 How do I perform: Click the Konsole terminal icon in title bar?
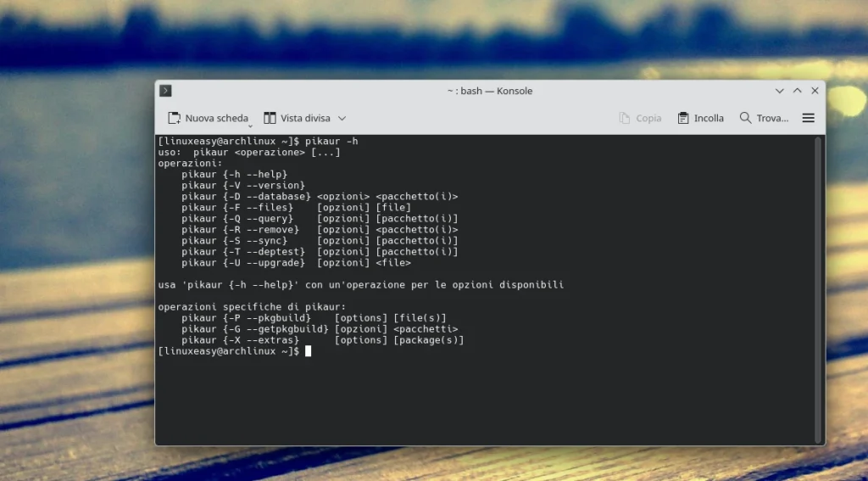point(165,91)
